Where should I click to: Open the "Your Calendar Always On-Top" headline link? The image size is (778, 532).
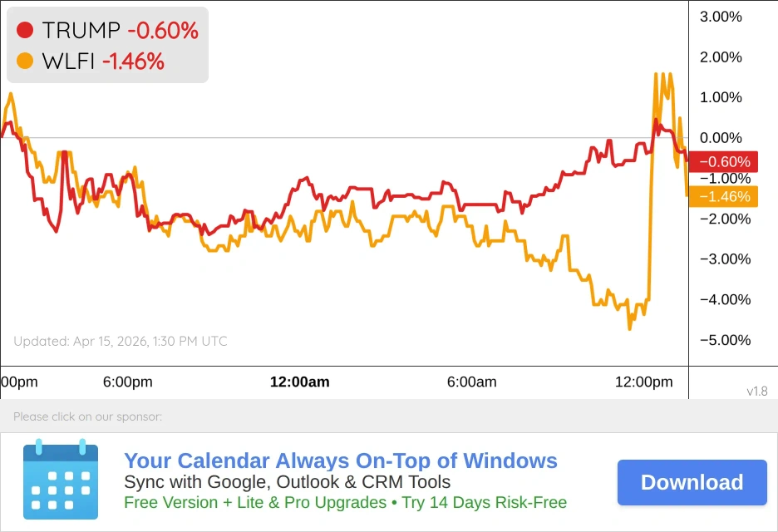(340, 461)
